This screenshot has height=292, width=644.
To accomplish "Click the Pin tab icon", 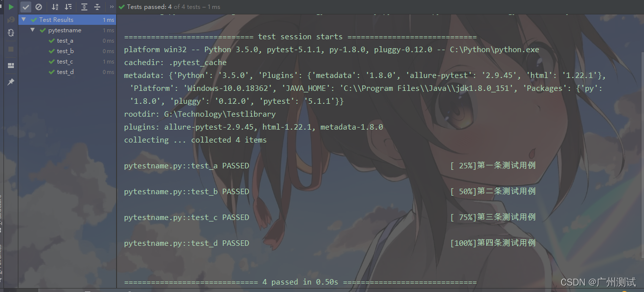I will coord(11,81).
